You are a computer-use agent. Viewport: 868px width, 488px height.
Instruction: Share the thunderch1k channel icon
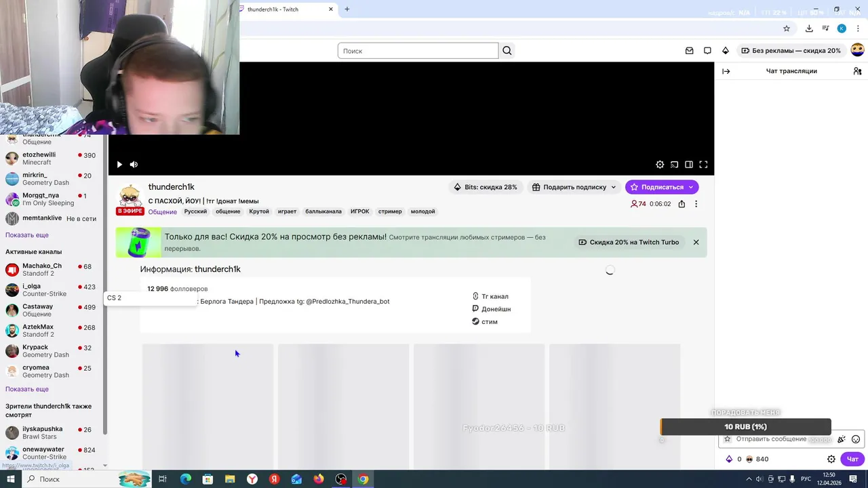[x=682, y=204]
